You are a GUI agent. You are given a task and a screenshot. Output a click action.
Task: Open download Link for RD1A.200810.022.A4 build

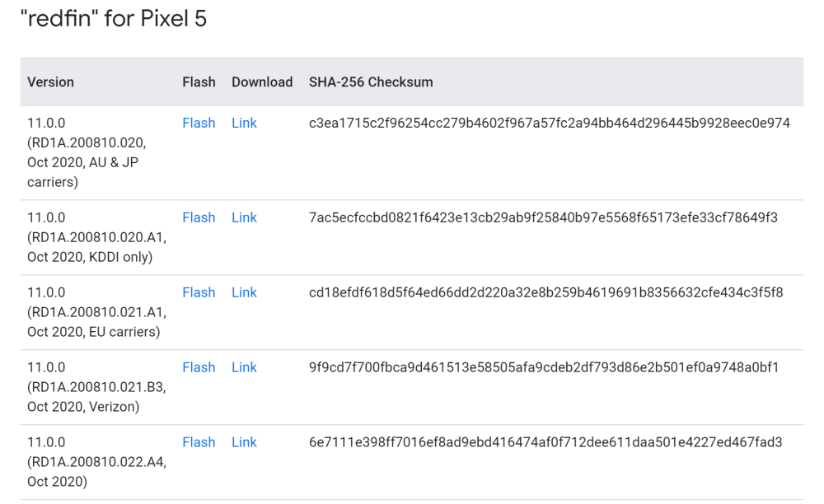[244, 442]
